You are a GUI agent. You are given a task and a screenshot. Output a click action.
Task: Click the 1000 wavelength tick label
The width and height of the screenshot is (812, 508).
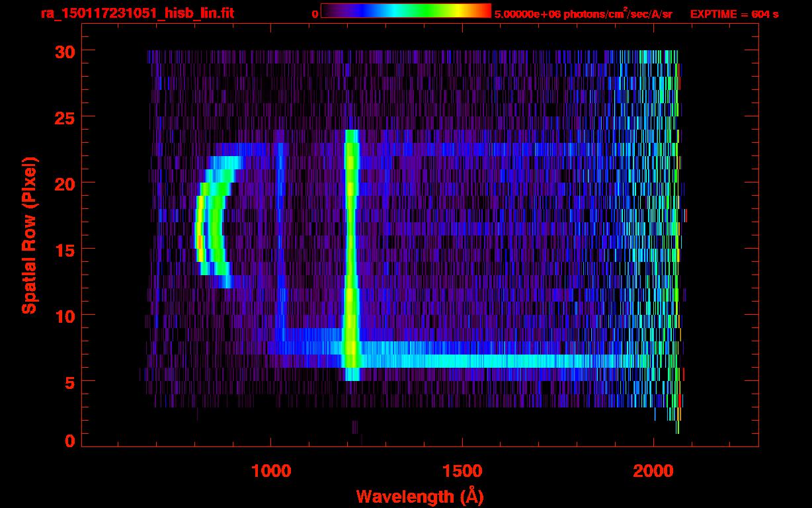[271, 471]
